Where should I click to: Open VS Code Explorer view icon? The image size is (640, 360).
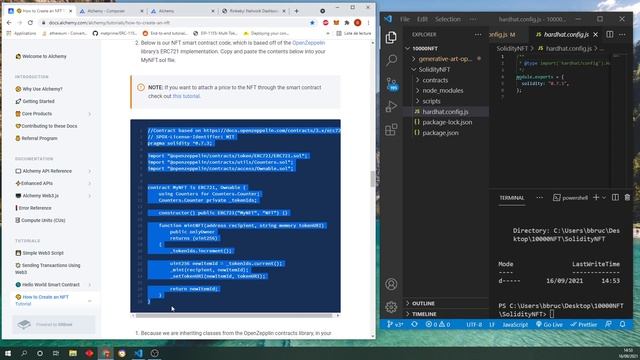pyautogui.click(x=391, y=37)
